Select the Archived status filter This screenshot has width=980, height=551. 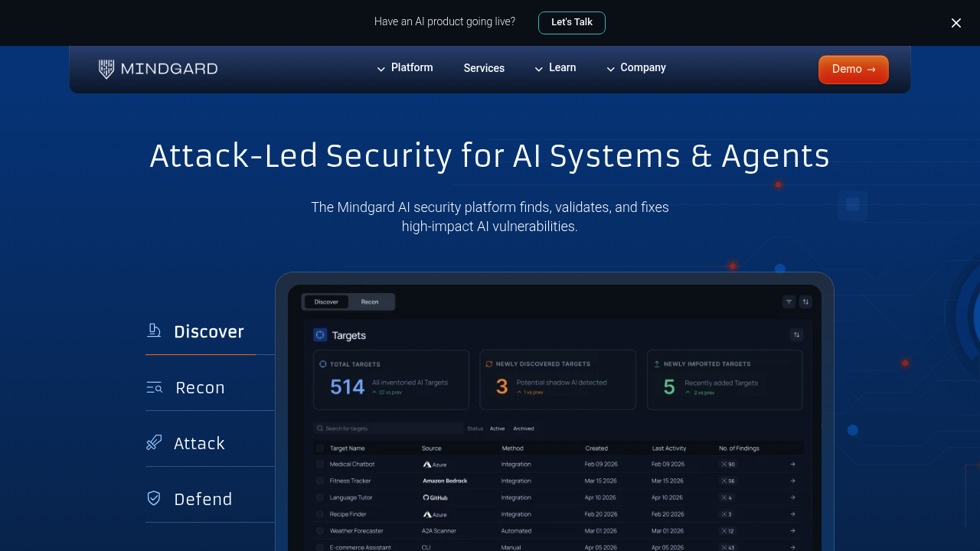pyautogui.click(x=524, y=429)
